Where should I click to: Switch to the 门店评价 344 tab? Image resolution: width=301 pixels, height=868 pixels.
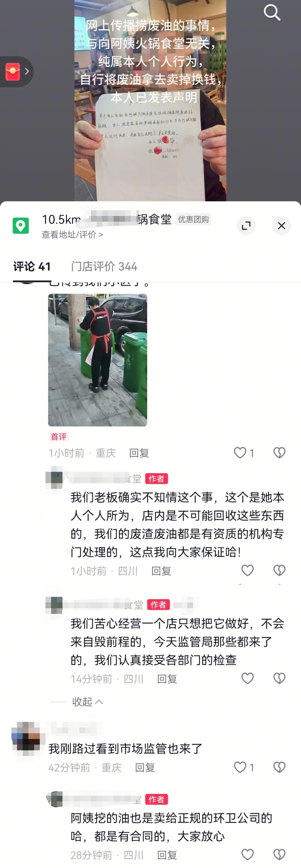[x=104, y=266]
